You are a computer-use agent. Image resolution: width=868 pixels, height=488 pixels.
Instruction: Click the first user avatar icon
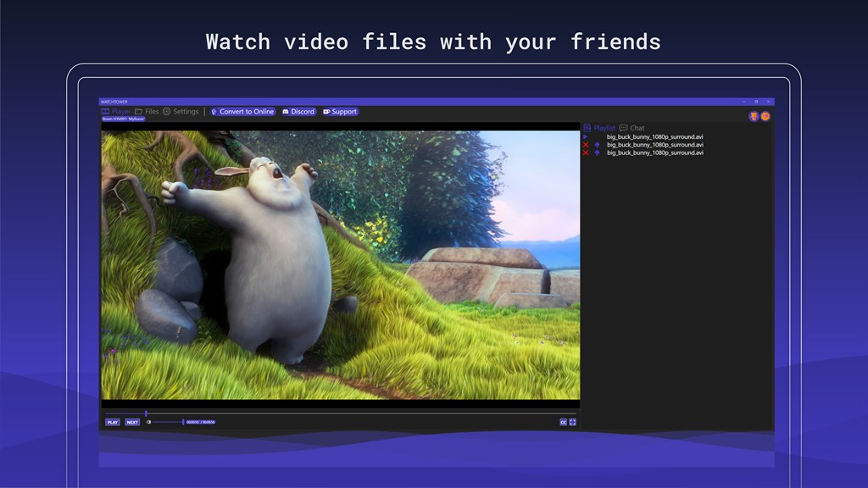tap(754, 116)
